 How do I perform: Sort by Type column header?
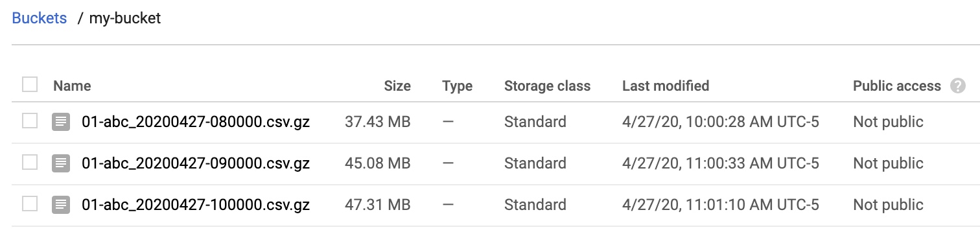pos(458,86)
